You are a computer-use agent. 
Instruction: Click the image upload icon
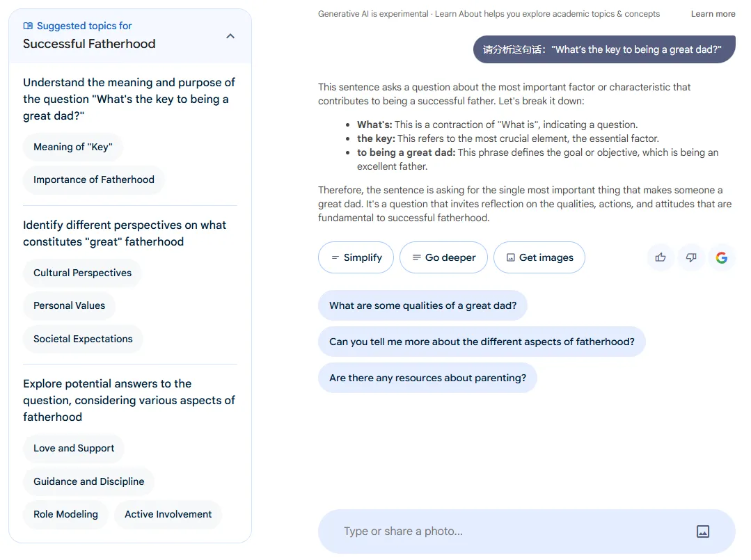[703, 531]
